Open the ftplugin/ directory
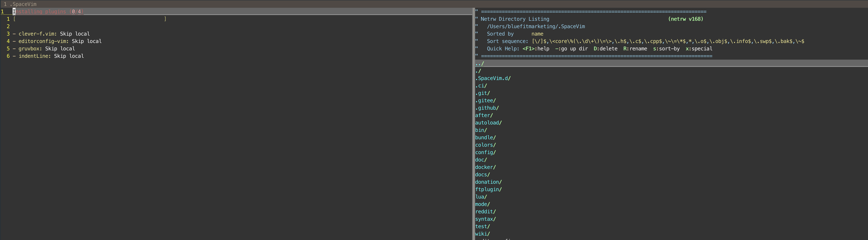Viewport: 868px width, 240px height. 489,189
